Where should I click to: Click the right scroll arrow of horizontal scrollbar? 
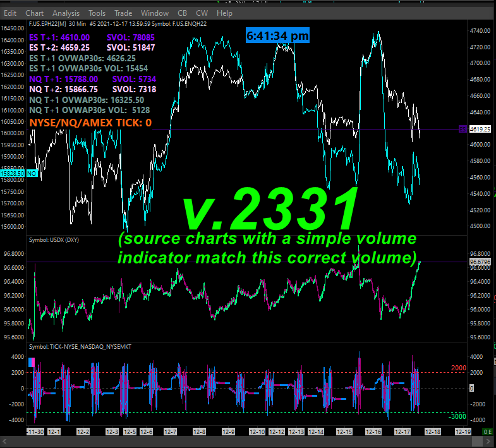[488, 441]
